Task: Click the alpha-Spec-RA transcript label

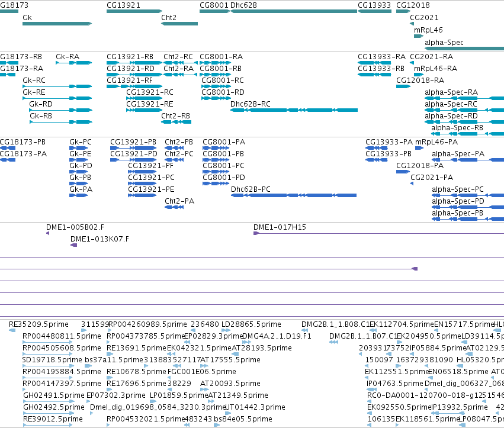Action: coord(451,92)
